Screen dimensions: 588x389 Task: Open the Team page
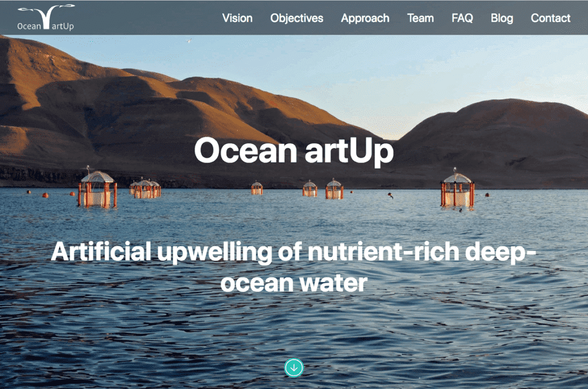click(x=420, y=18)
